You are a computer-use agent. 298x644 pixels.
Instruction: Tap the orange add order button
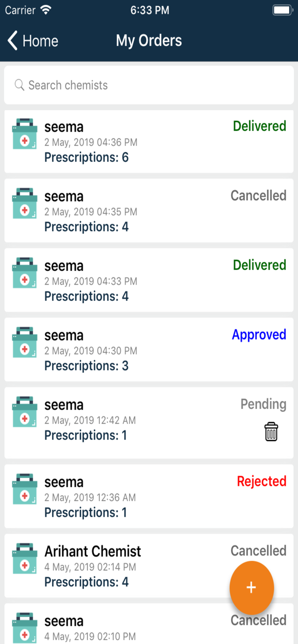tap(252, 587)
